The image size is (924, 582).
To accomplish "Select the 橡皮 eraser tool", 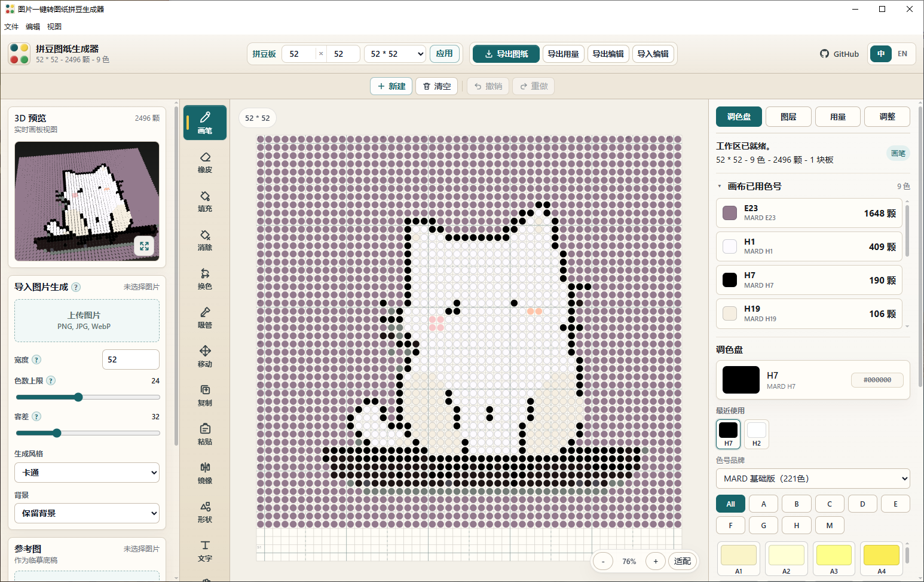I will click(x=205, y=162).
